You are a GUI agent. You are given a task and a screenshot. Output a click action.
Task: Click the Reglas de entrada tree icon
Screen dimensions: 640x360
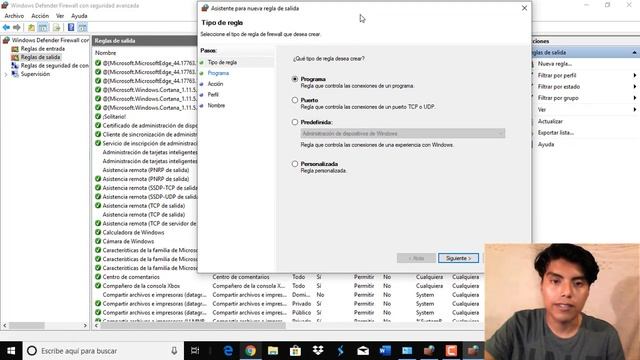15,49
